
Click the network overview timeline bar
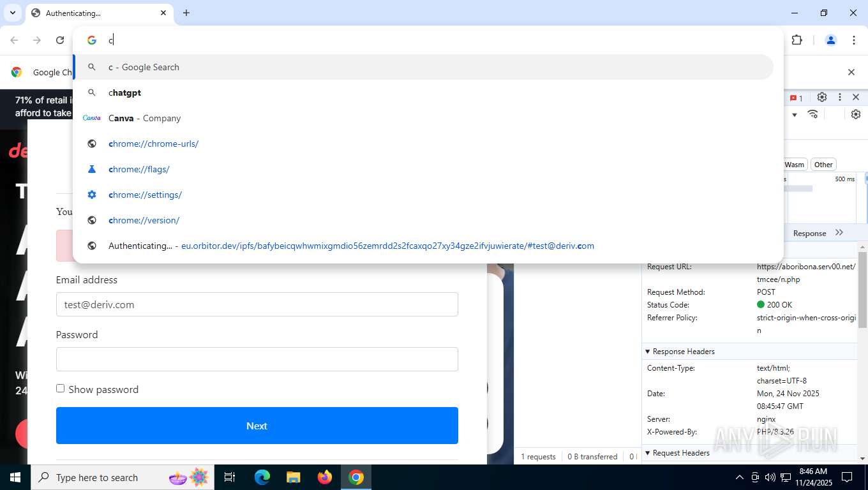(798, 188)
